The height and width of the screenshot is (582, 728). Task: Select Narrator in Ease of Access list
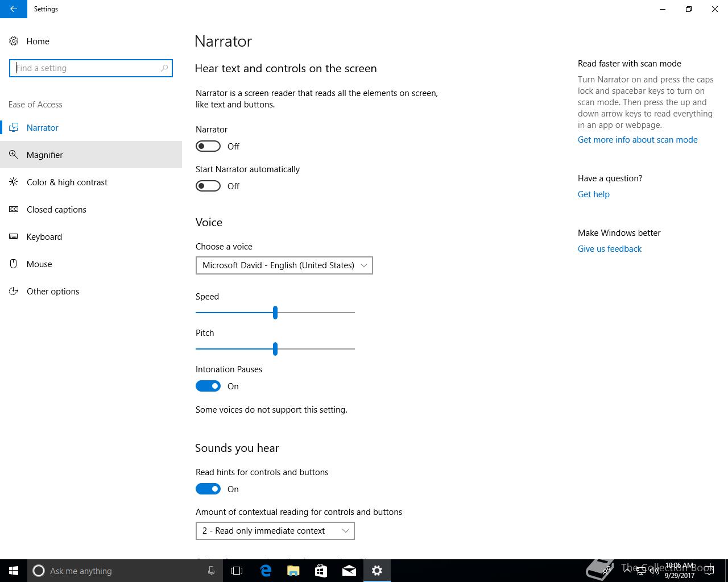(x=91, y=127)
